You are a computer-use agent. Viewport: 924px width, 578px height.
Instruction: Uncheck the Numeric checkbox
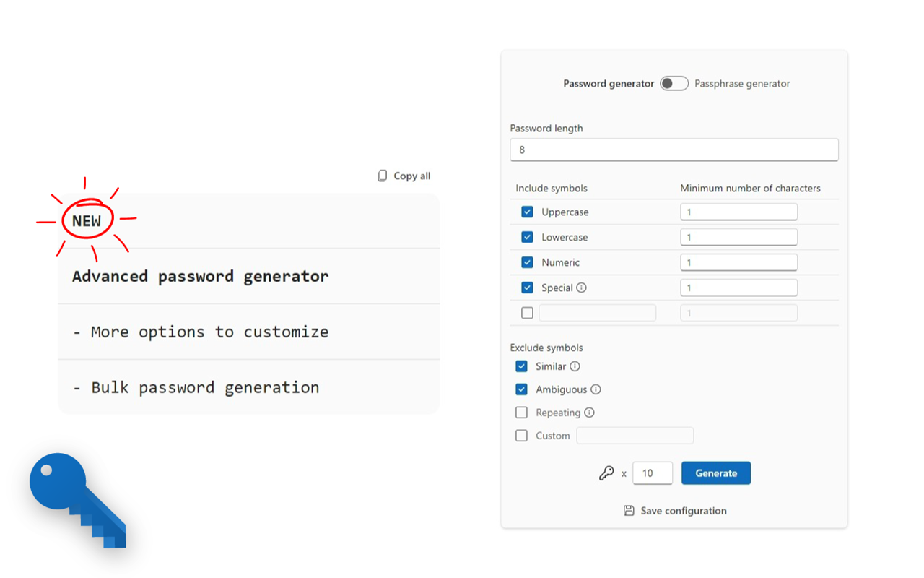(x=527, y=262)
